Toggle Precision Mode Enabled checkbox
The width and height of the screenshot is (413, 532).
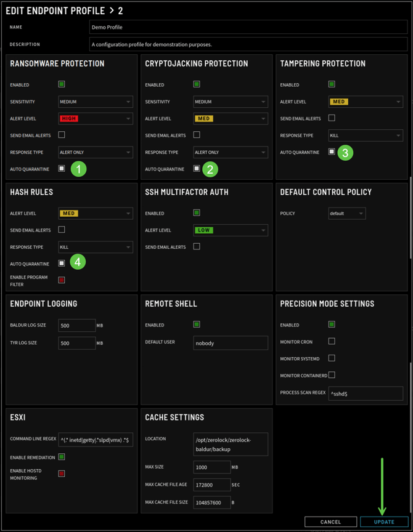point(332,324)
